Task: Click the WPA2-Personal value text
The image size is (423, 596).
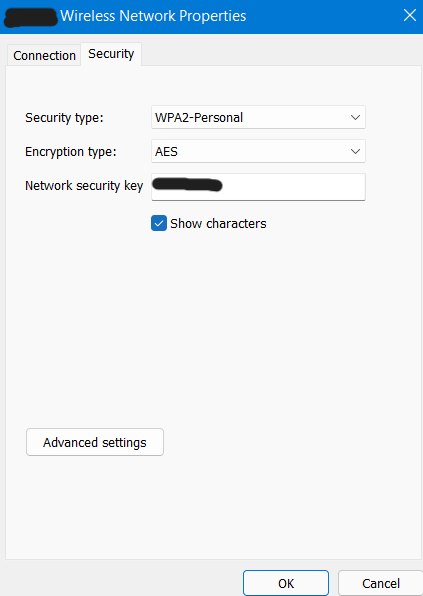Action: (199, 117)
